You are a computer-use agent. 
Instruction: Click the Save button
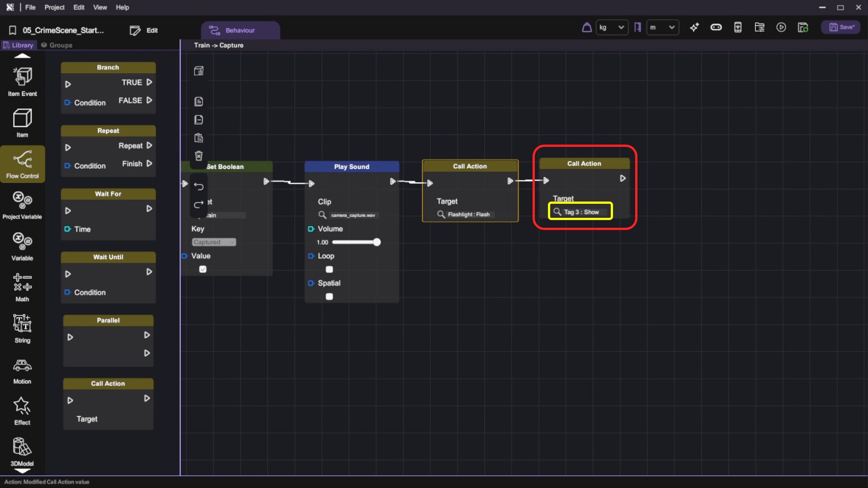[x=841, y=27]
